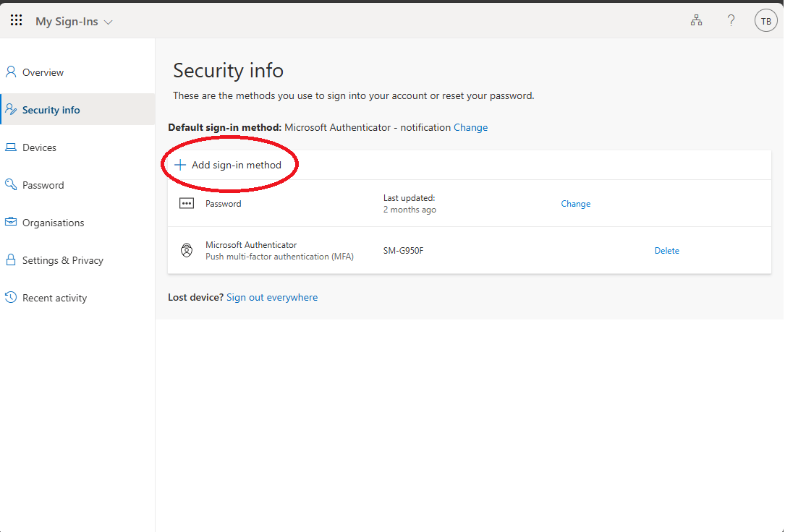Click the Overview person icon in sidebar
The height and width of the screenshot is (532, 785).
(11, 72)
